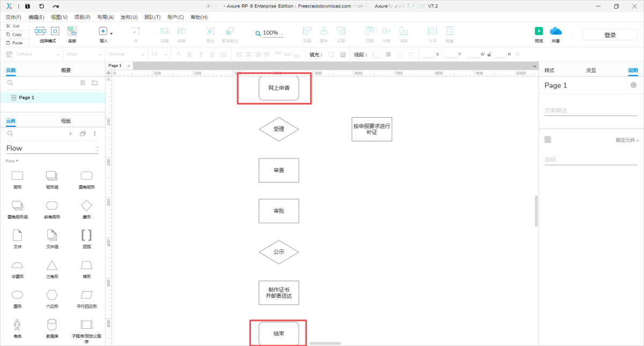The image size is (644, 346).
Task: Select the 连接 connector tool
Action: (x=72, y=32)
